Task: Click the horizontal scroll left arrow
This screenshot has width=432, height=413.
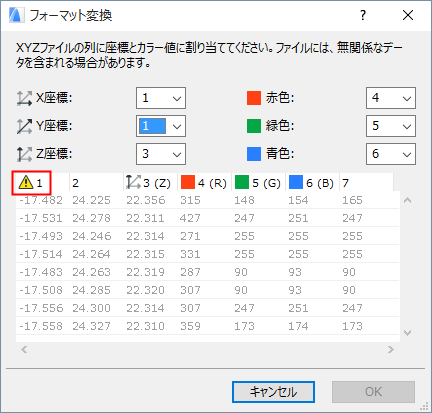Action: coord(24,349)
